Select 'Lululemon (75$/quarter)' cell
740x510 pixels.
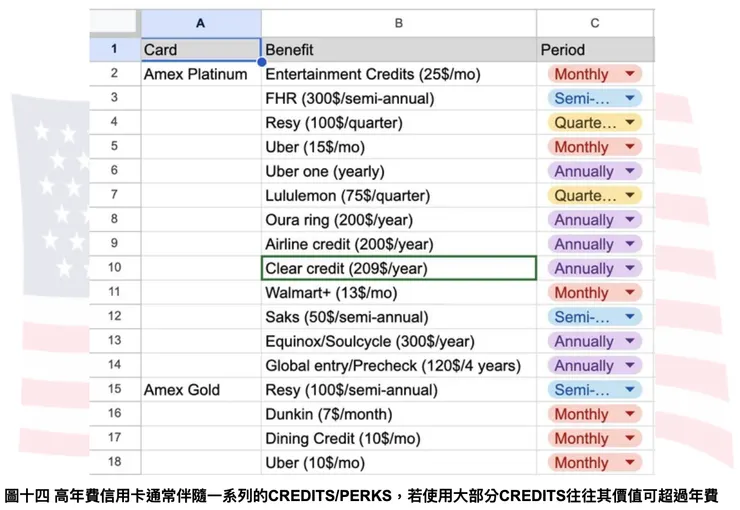[399, 195]
